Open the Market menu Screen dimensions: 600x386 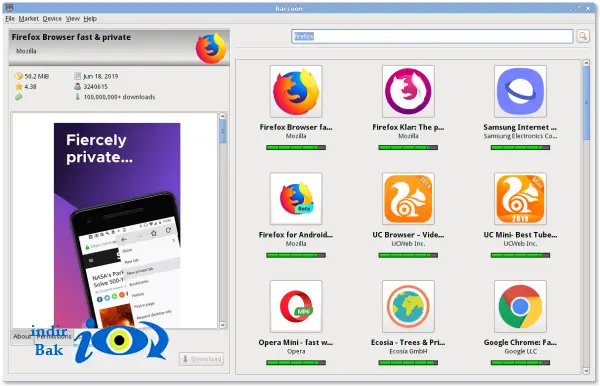[29, 18]
